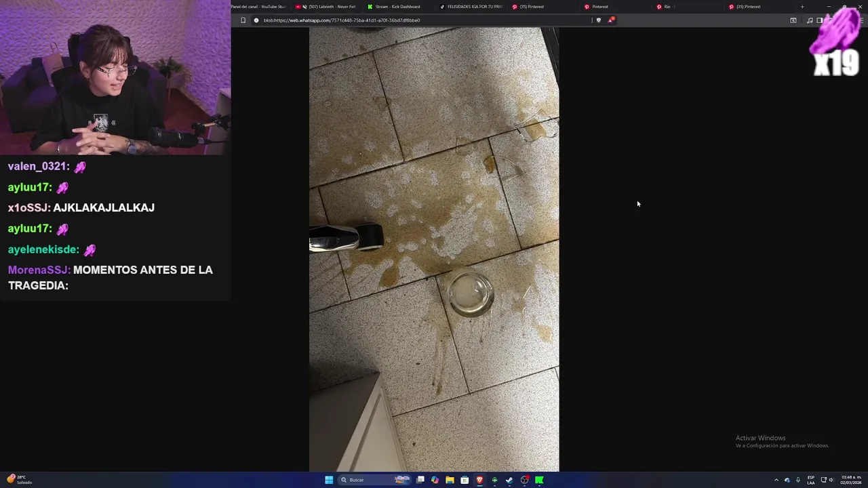This screenshot has width=868, height=488.
Task: Open the FELISIDADES IGA POR TU PRIM tab
Action: 471,7
